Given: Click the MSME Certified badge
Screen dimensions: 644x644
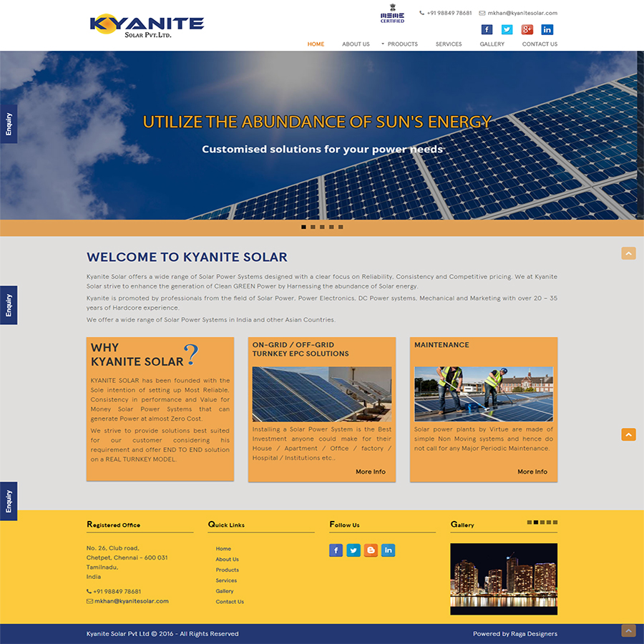Looking at the screenshot, I should [392, 14].
